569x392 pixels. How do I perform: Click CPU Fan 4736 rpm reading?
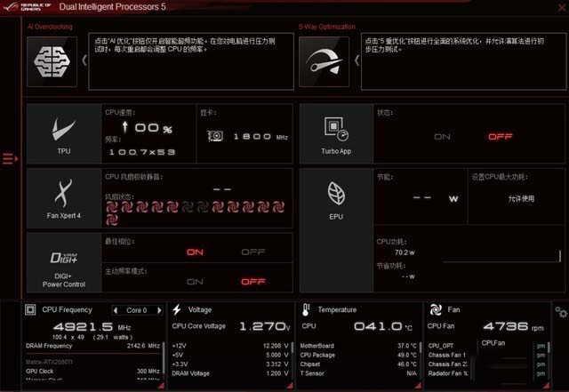tap(513, 326)
